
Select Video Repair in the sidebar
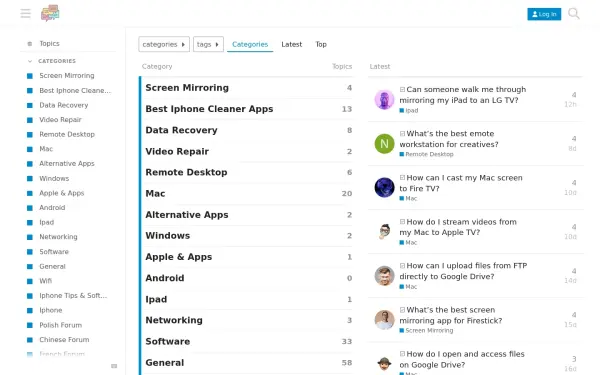point(60,120)
